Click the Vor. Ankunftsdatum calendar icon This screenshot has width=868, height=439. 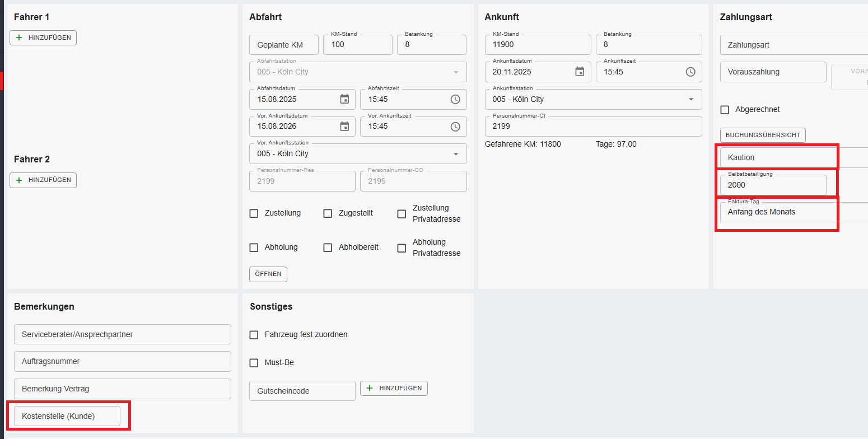click(344, 127)
